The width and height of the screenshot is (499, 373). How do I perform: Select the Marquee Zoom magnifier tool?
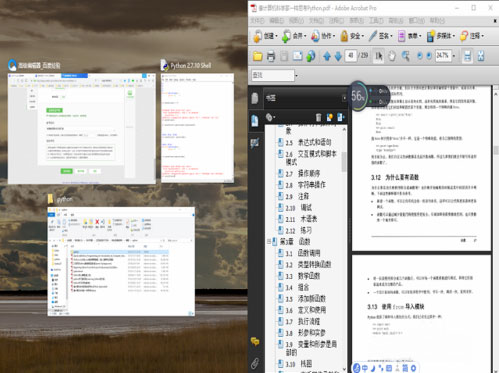click(x=405, y=56)
